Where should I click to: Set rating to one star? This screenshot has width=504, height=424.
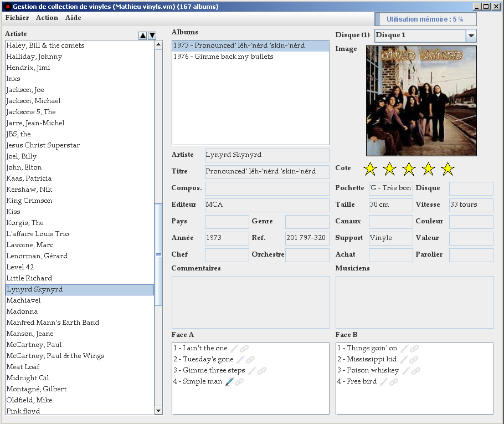point(371,169)
